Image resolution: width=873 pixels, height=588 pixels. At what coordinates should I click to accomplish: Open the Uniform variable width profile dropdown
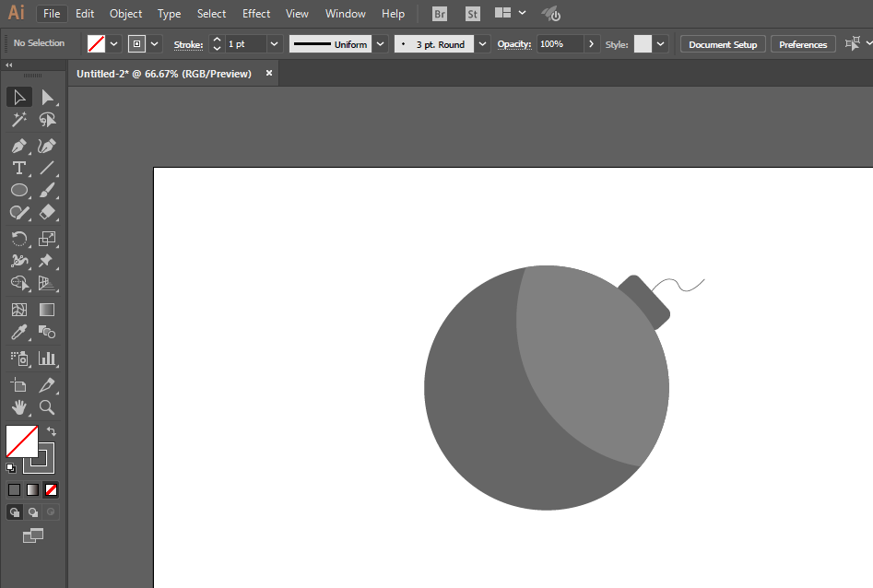[x=381, y=44]
